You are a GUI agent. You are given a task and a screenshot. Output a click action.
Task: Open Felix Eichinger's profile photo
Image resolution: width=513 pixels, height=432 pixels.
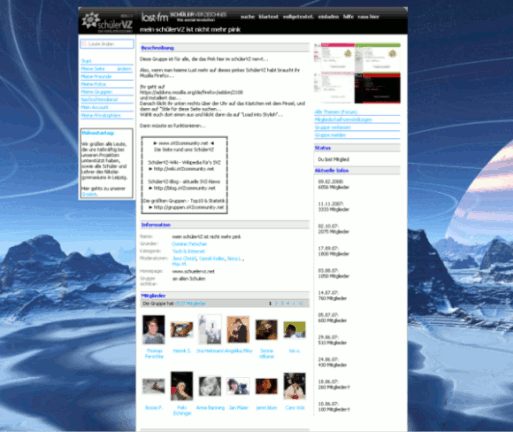tap(182, 386)
